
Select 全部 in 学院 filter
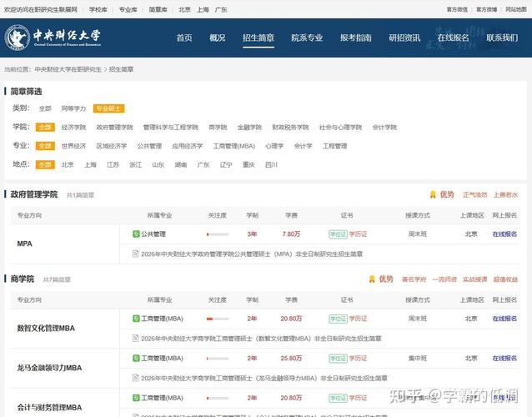pyautogui.click(x=45, y=128)
